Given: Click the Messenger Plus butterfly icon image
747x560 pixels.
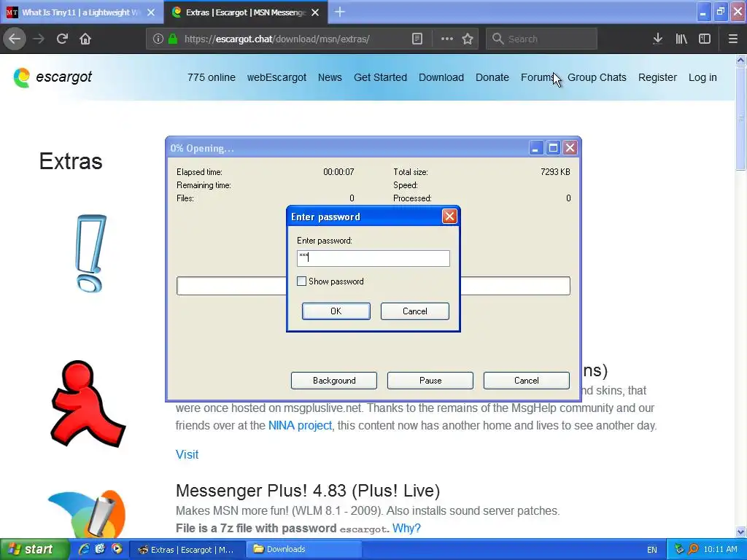Looking at the screenshot, I should 87,514.
